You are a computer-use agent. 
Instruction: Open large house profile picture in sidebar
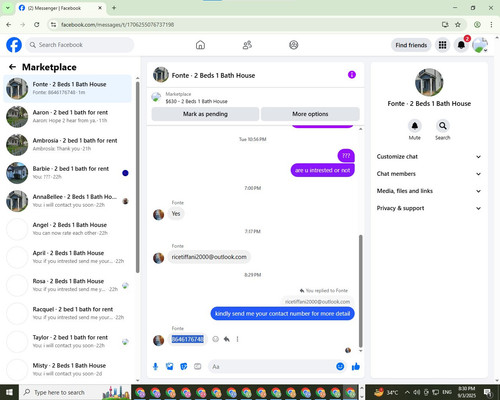429,82
